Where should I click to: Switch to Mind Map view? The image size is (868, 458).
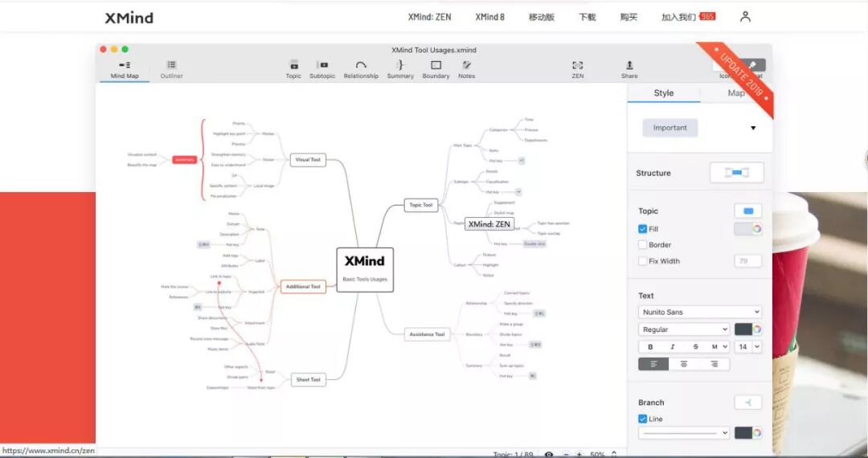point(125,70)
